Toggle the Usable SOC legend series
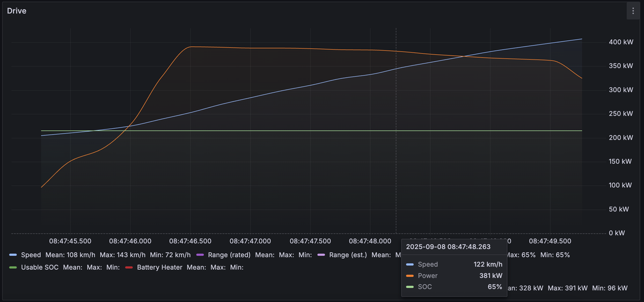Screen dimensions: 644x302 click(x=40, y=267)
